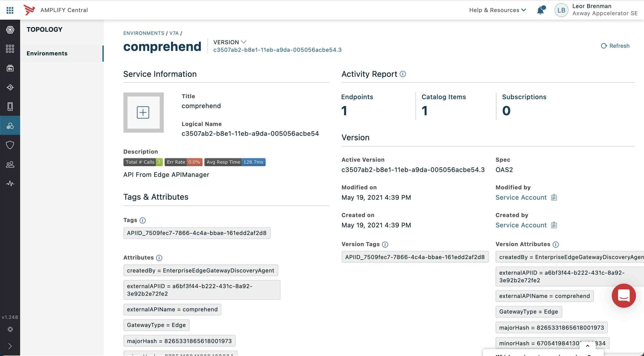Click the Avg Resp Time 128.7ms badge

235,162
